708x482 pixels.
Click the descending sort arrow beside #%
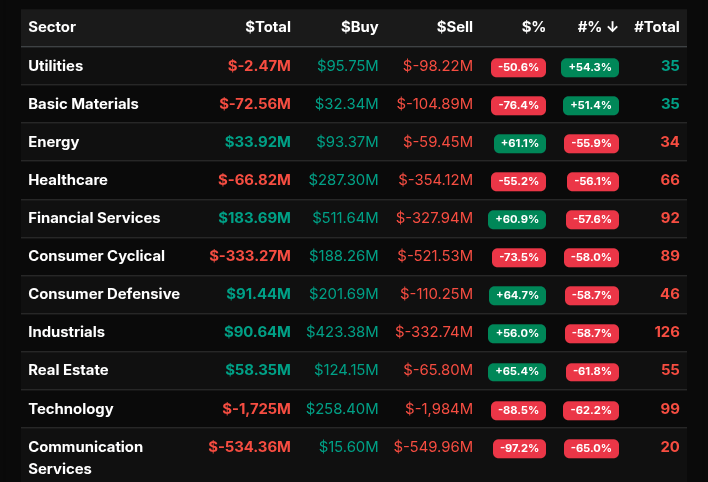point(612,27)
